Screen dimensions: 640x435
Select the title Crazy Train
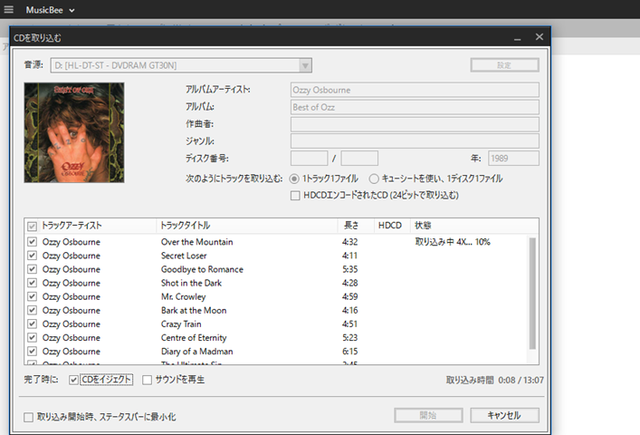tap(181, 324)
